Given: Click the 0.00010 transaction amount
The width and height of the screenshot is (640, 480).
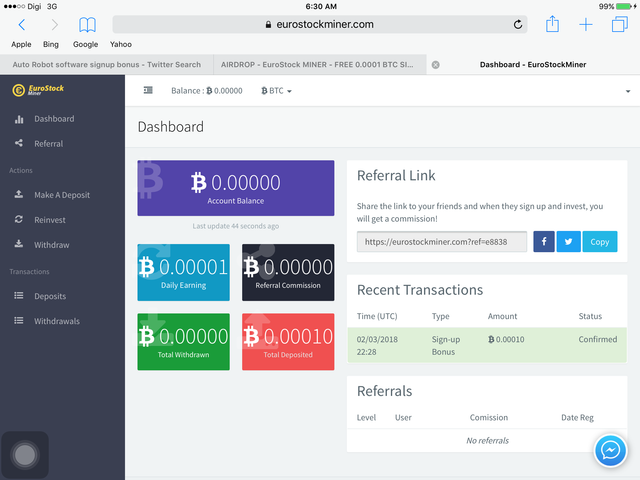Looking at the screenshot, I should 506,339.
